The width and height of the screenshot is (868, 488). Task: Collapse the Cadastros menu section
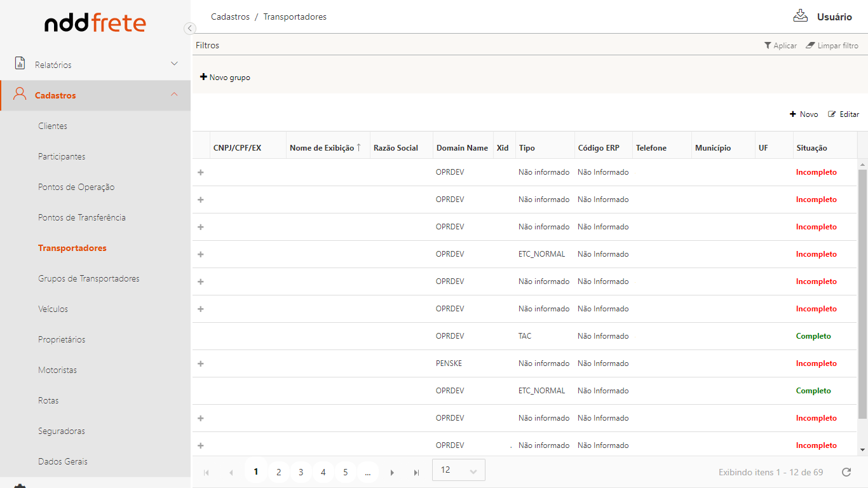(174, 95)
